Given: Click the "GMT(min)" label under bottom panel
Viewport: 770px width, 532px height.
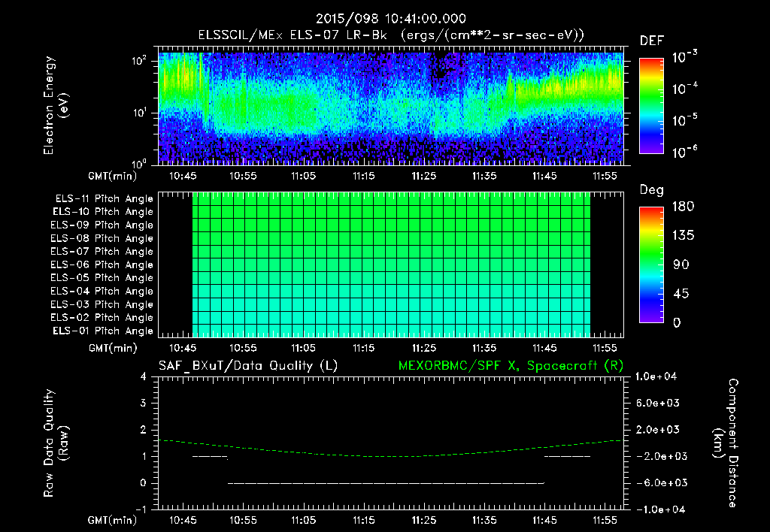Looking at the screenshot, I should (x=113, y=520).
